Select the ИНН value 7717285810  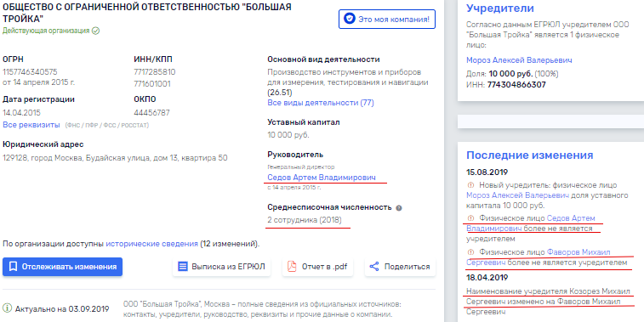[x=155, y=72]
